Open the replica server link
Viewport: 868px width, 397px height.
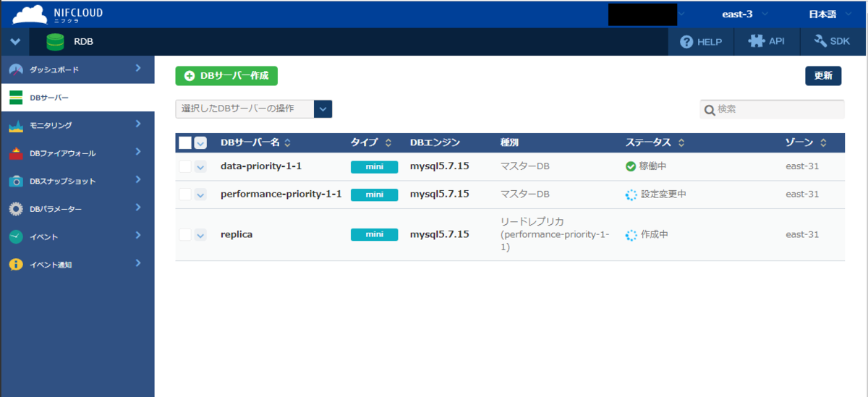pos(237,235)
